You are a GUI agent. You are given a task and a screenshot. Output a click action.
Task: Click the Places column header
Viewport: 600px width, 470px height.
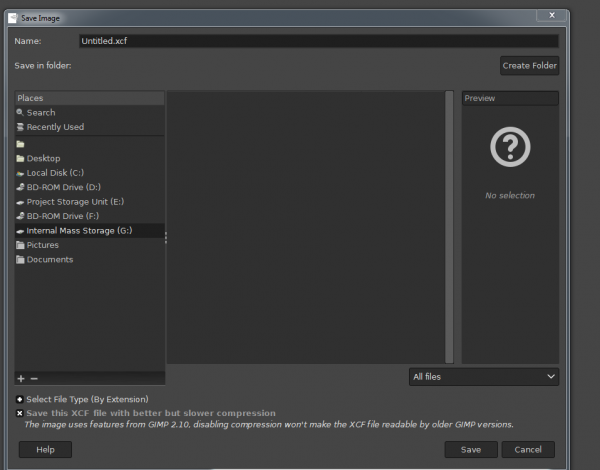(90, 98)
